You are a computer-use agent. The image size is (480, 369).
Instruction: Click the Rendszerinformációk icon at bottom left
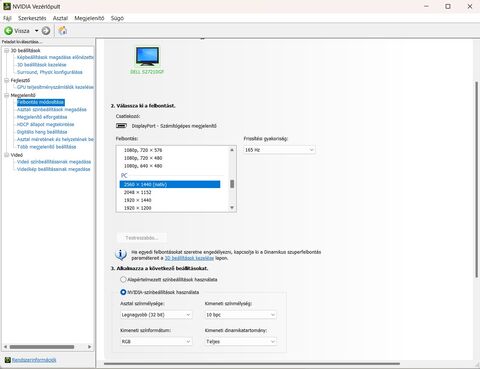(8, 360)
